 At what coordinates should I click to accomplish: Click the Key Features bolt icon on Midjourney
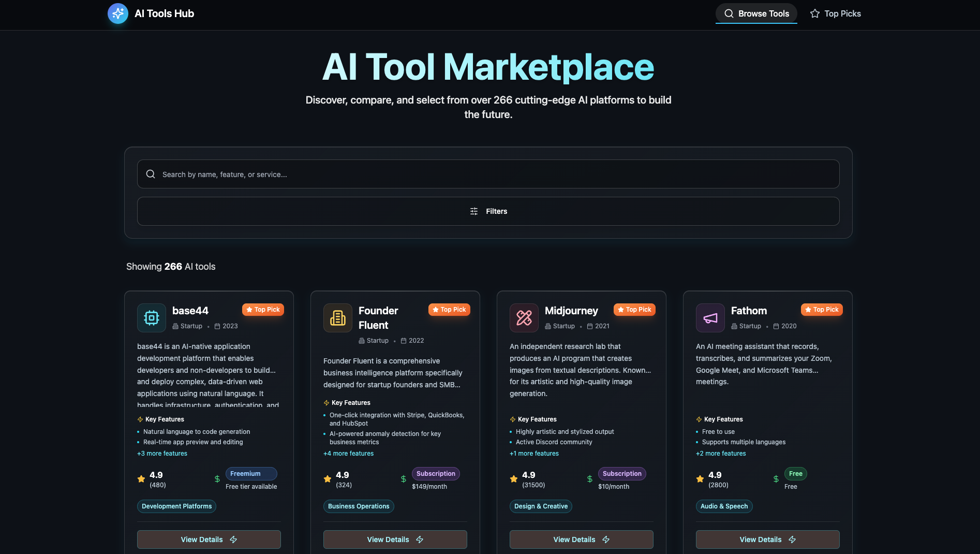click(513, 419)
